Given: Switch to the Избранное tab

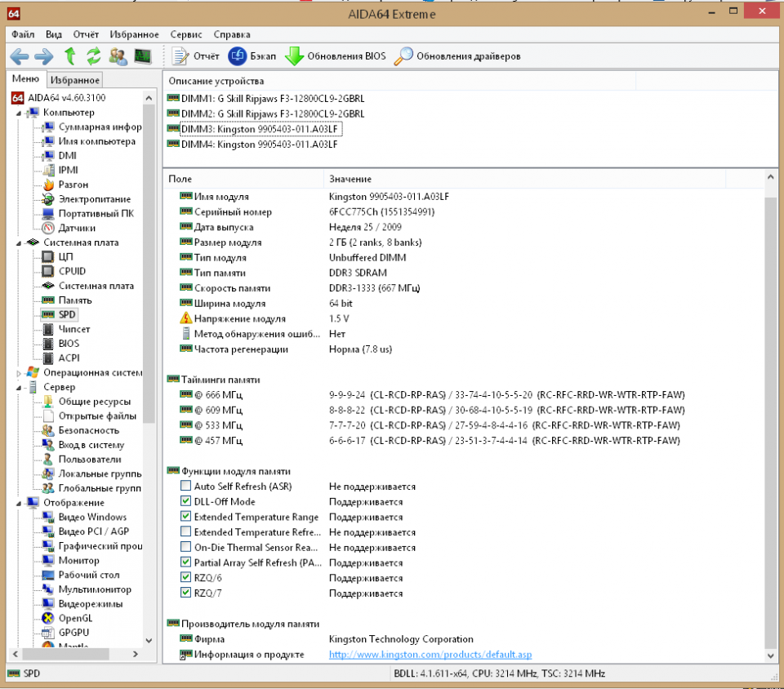Looking at the screenshot, I should pos(74,80).
